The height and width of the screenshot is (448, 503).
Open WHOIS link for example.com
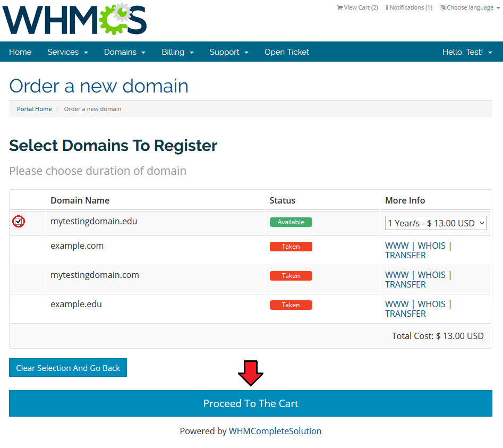[431, 246]
